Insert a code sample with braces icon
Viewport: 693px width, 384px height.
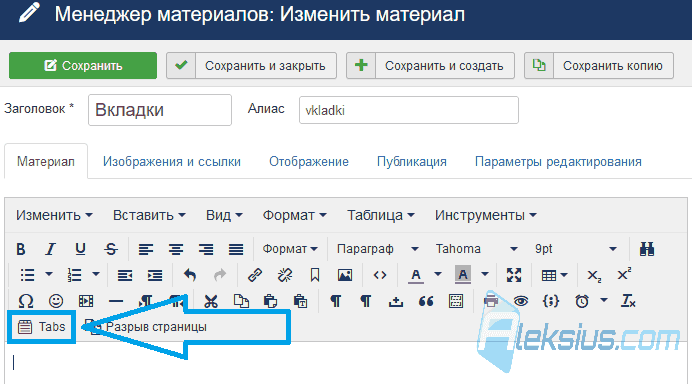point(551,301)
